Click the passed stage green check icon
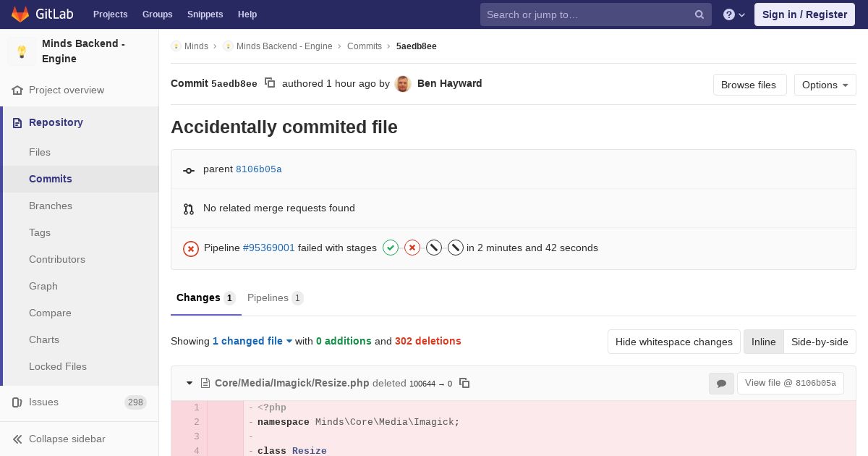868x456 pixels. [x=391, y=248]
